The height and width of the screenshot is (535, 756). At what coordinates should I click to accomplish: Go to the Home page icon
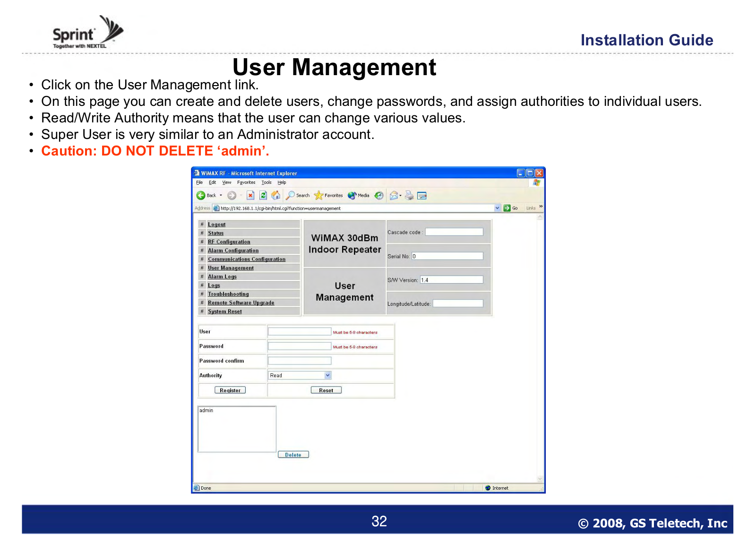(x=276, y=195)
